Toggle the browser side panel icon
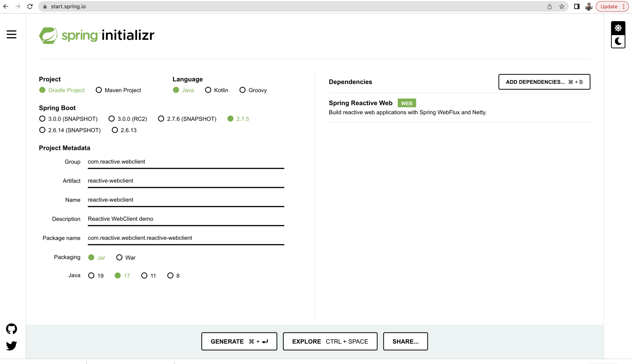The image size is (632, 364). (577, 6)
